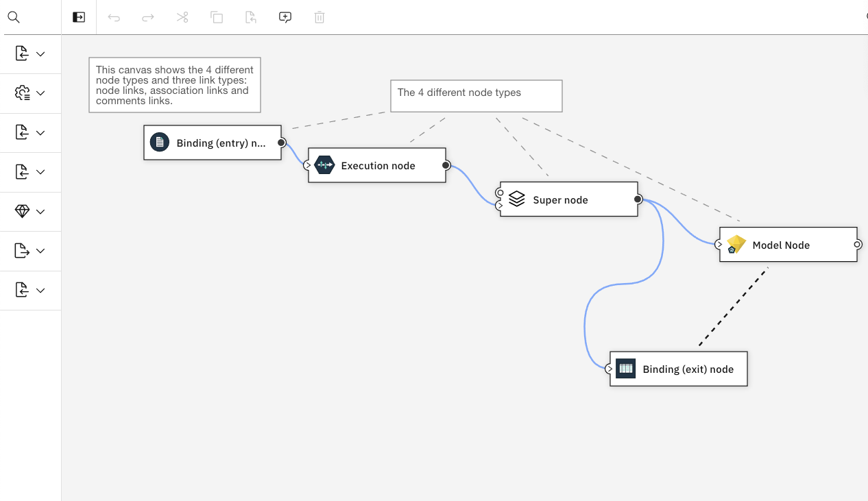The image size is (868, 501).
Task: Click the gear palette category icon in sidebar
Action: coord(21,93)
